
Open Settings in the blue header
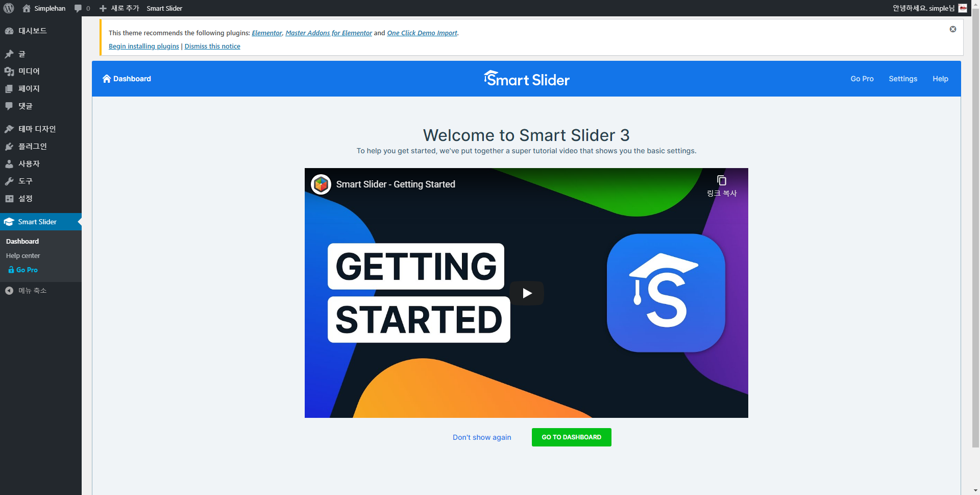click(x=903, y=79)
